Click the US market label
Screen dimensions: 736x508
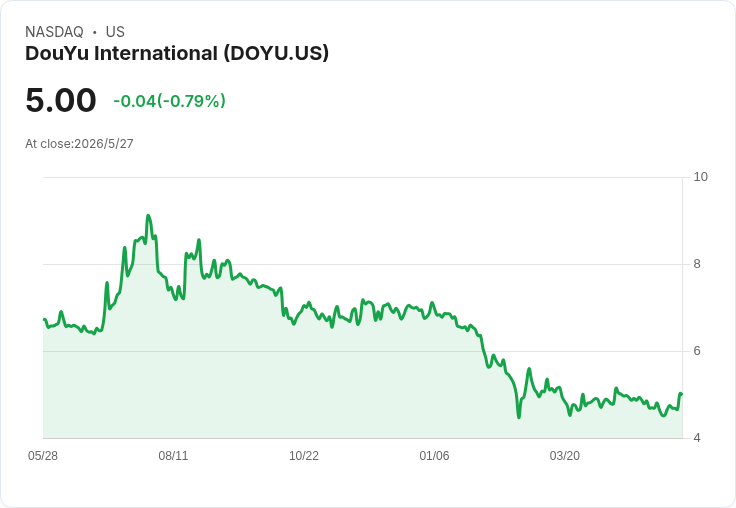(115, 32)
